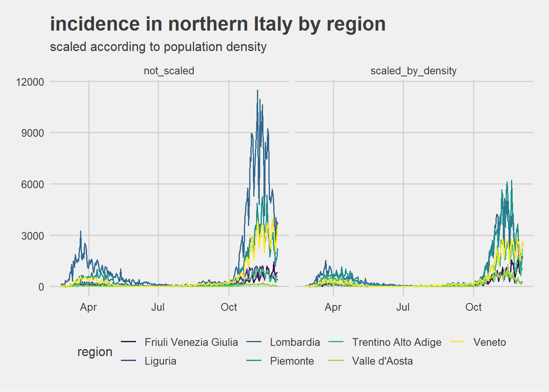Click the Lombardia legend color line
Image resolution: width=549 pixels, height=392 pixels.
(254, 342)
